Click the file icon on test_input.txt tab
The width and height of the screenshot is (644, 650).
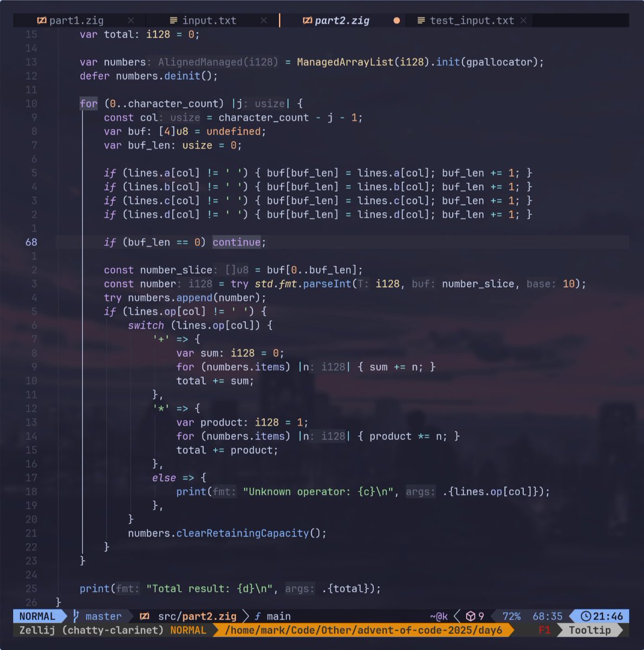click(421, 21)
